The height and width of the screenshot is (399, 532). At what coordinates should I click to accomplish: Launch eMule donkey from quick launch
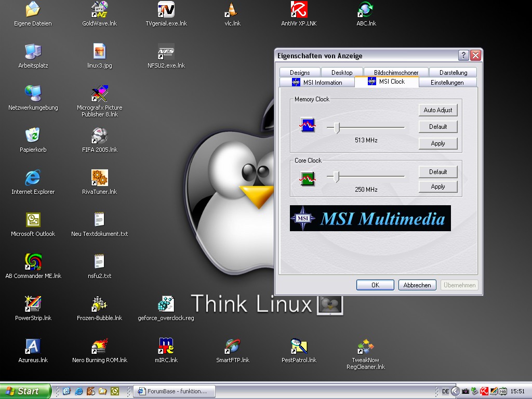pos(90,391)
